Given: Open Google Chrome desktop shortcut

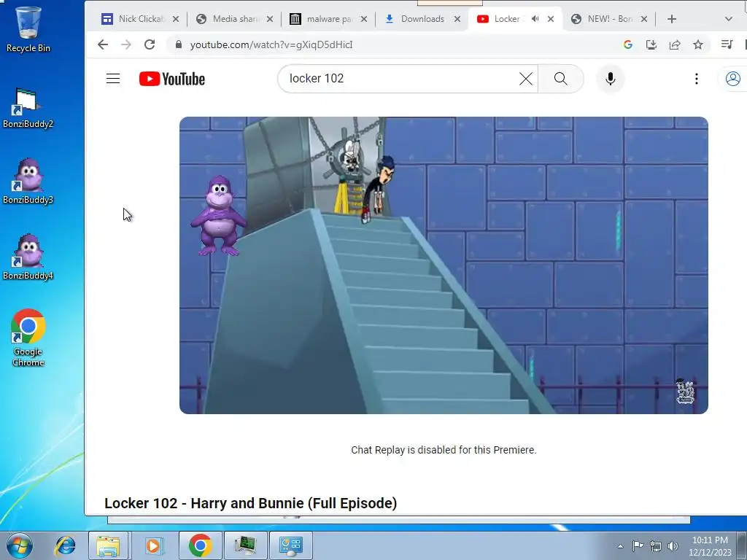Looking at the screenshot, I should [x=28, y=338].
